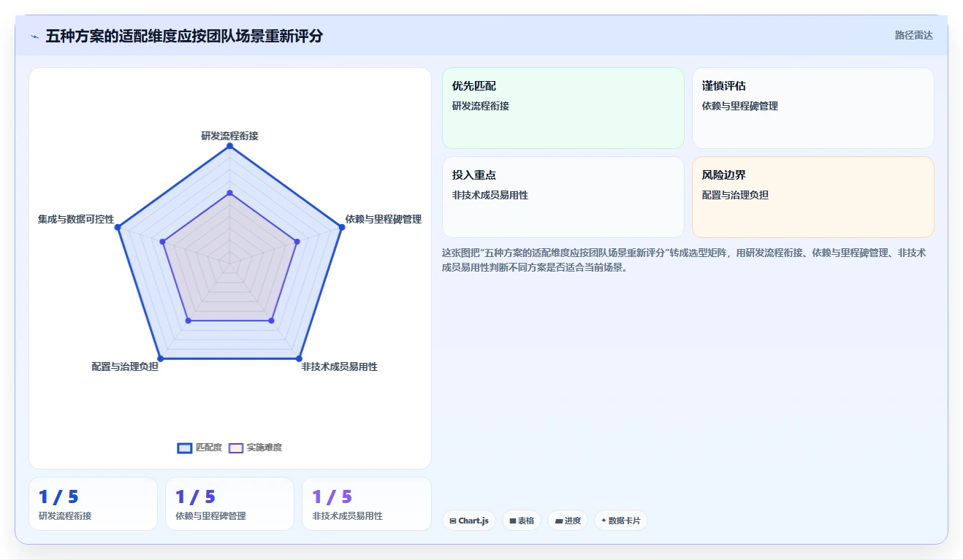Click the Chart.js tag chip
This screenshot has height=560, width=963.
[468, 521]
